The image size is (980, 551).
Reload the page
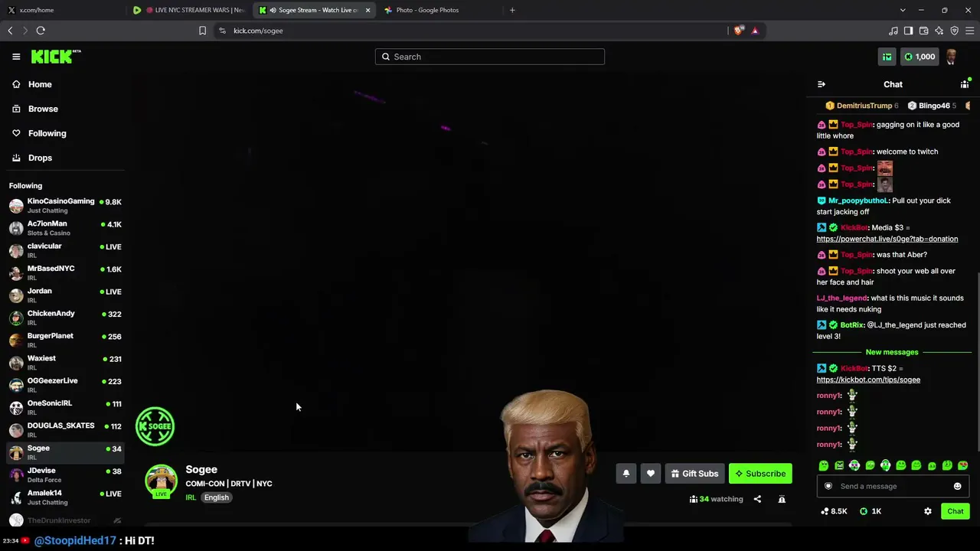coord(41,31)
